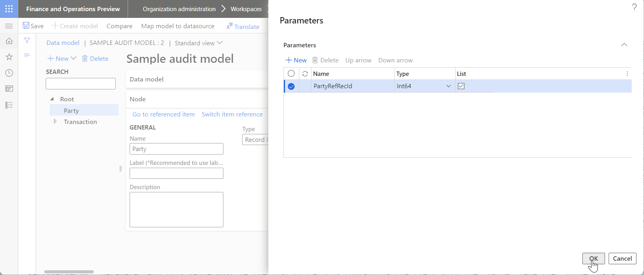Select the Transaction tree item
The image size is (644, 275).
coord(80,122)
